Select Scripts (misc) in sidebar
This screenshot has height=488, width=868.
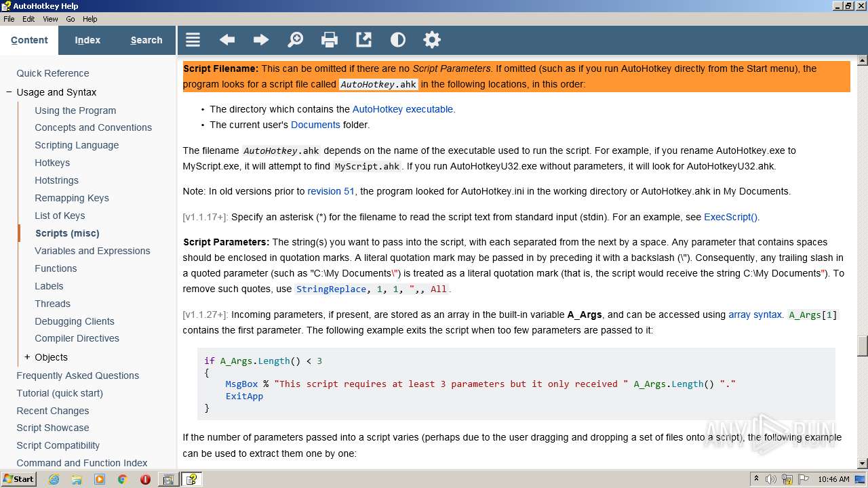tap(67, 233)
